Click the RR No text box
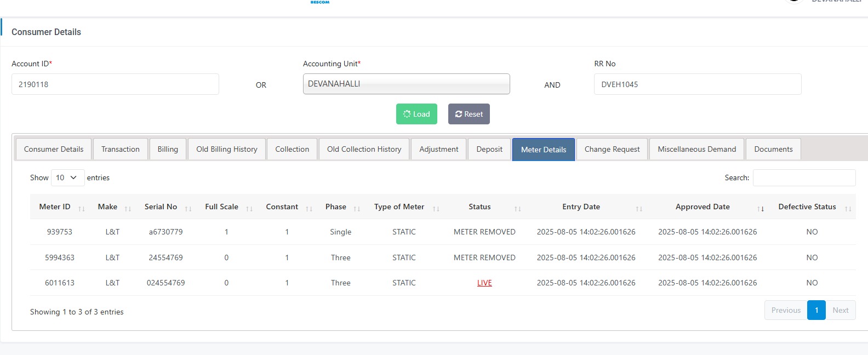This screenshot has height=355, width=868. click(x=697, y=84)
